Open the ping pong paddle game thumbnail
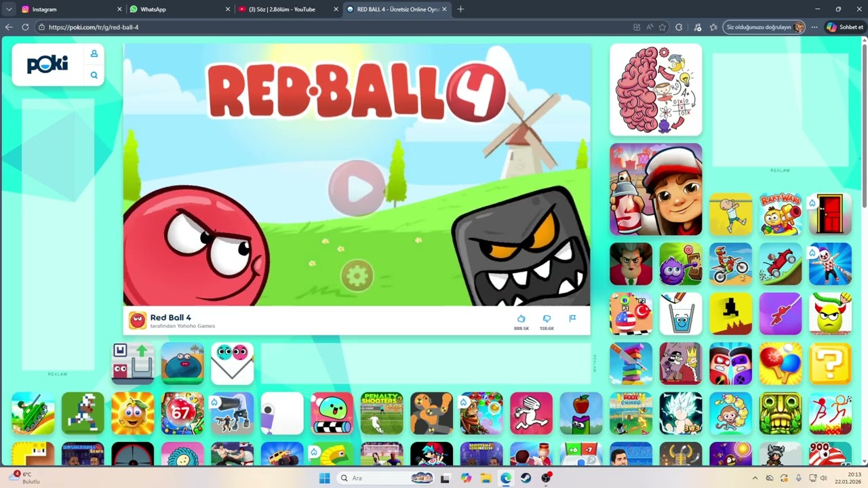 click(781, 363)
